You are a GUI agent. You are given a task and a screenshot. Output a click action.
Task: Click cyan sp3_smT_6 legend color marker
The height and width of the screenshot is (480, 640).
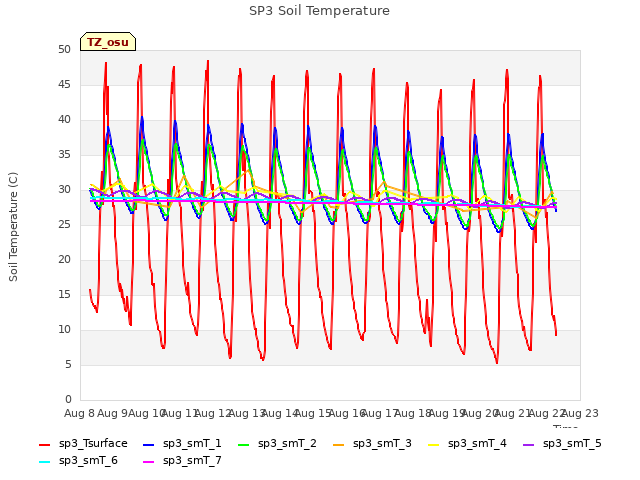pyautogui.click(x=44, y=462)
